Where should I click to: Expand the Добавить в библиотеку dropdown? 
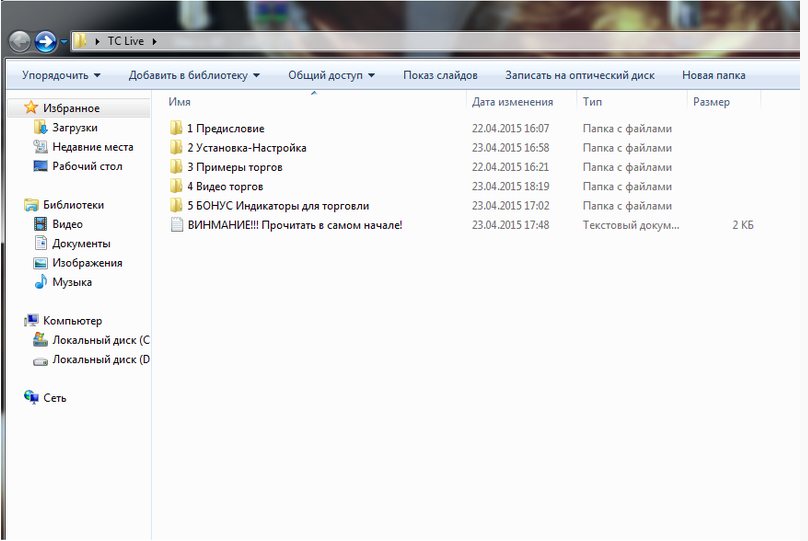[x=194, y=75]
